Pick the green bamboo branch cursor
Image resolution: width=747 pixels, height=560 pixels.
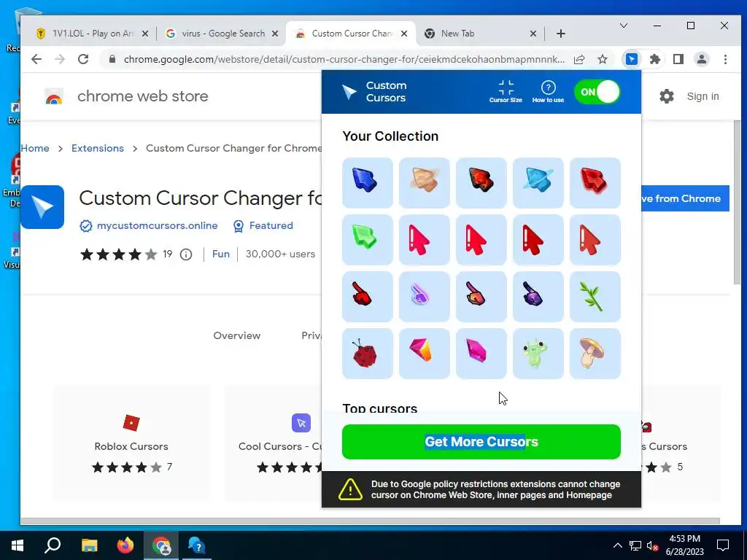click(595, 297)
